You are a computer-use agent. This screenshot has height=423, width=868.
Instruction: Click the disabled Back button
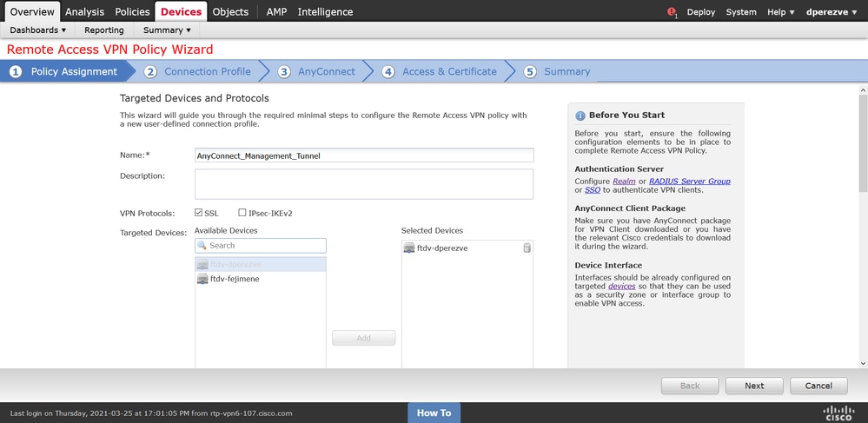[x=690, y=386]
